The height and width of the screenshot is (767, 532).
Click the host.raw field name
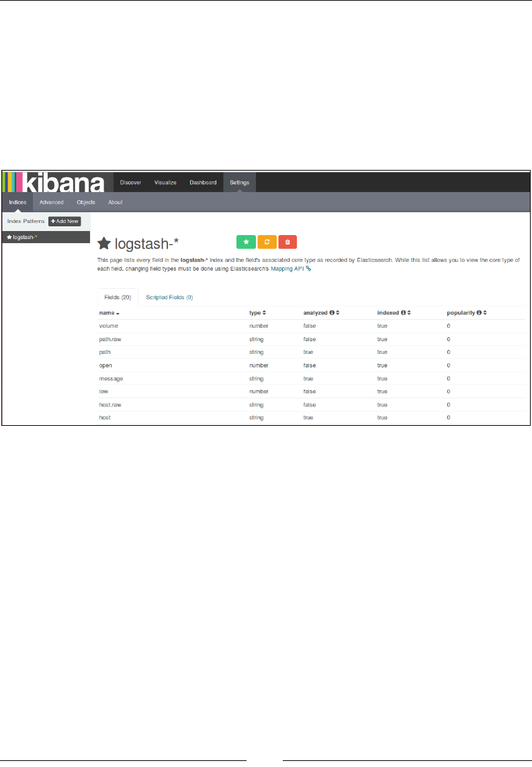coord(110,404)
